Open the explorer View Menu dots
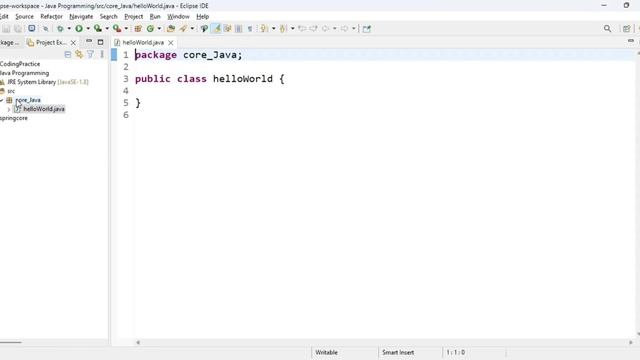 (102, 54)
